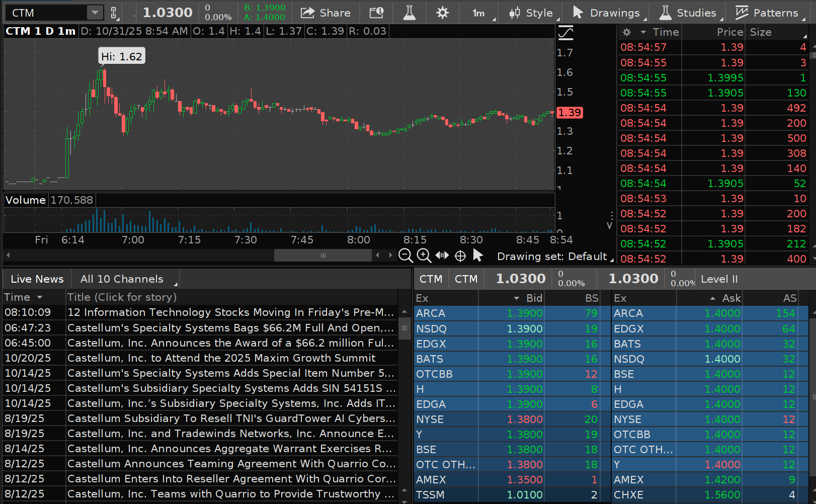
Task: Open the flask icon beside the settings gear
Action: 410,13
